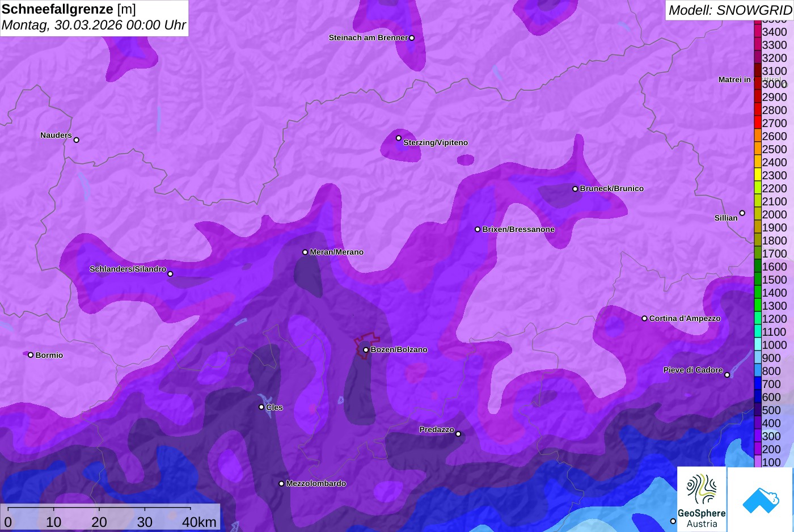Click the legend value "2000"
Viewport: 794px width, 532px height.
775,214
